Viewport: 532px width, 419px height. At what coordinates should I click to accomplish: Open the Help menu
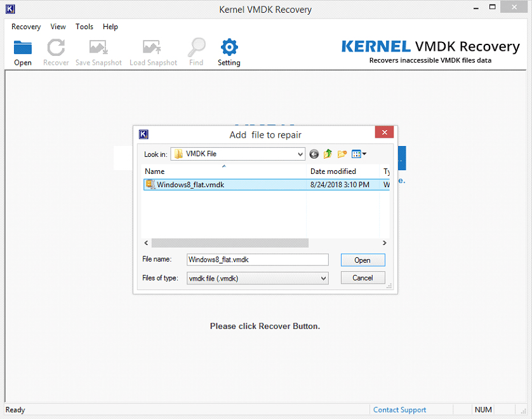click(x=110, y=27)
